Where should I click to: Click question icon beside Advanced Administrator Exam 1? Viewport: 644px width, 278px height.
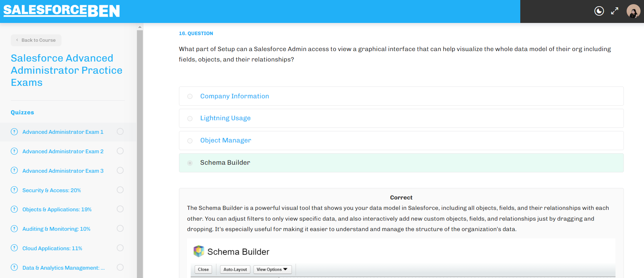point(14,132)
